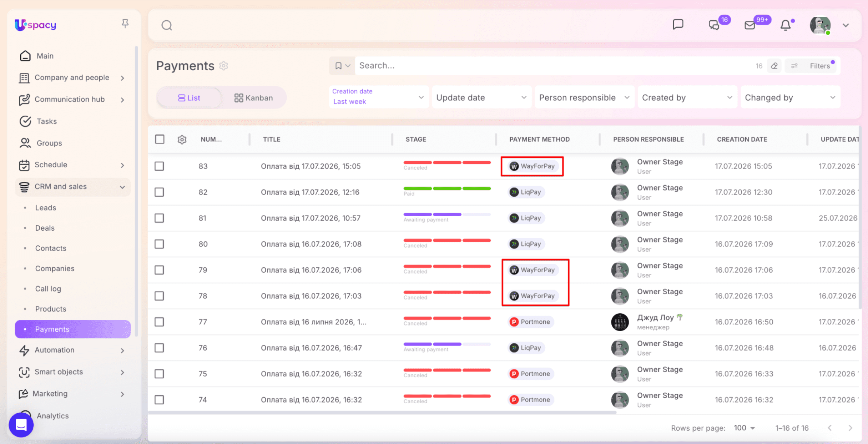Clear filters with the eraser icon
The width and height of the screenshot is (868, 444).
click(x=774, y=66)
